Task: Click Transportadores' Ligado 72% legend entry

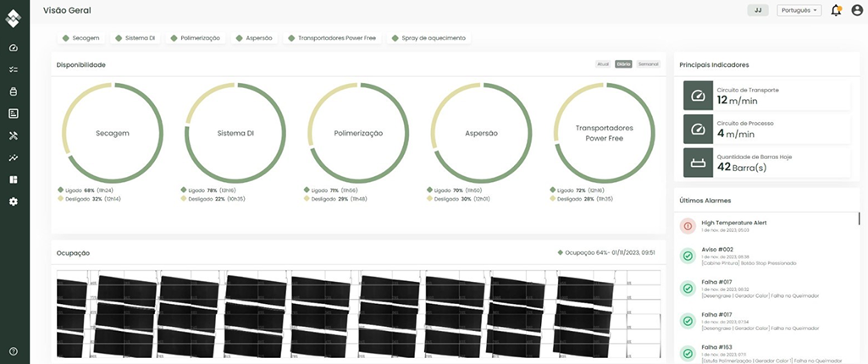Action: [578, 190]
